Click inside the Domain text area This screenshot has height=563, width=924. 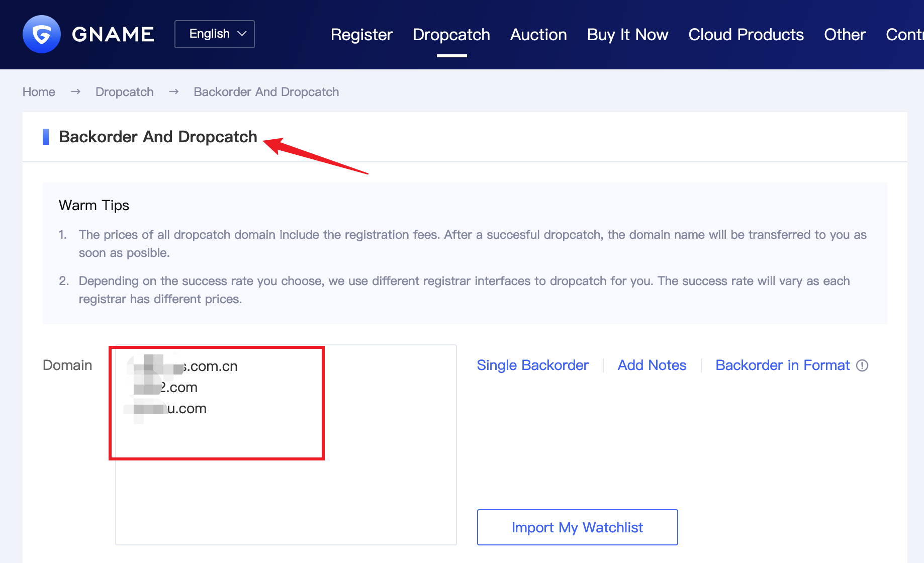(286, 493)
